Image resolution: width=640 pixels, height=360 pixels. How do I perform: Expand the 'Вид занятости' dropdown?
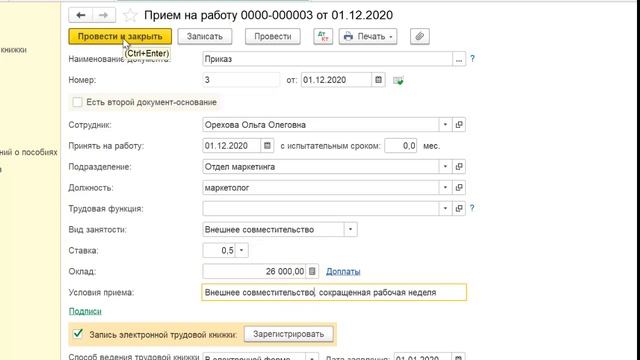[x=350, y=229]
